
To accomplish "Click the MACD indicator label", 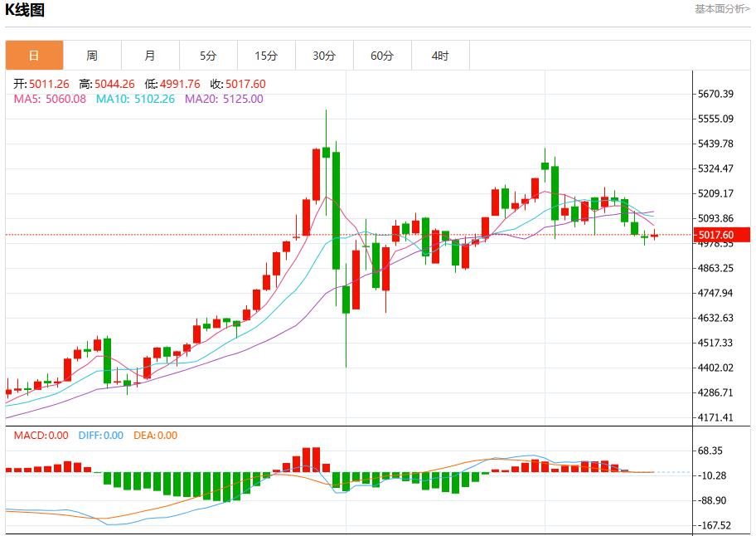I will point(41,435).
